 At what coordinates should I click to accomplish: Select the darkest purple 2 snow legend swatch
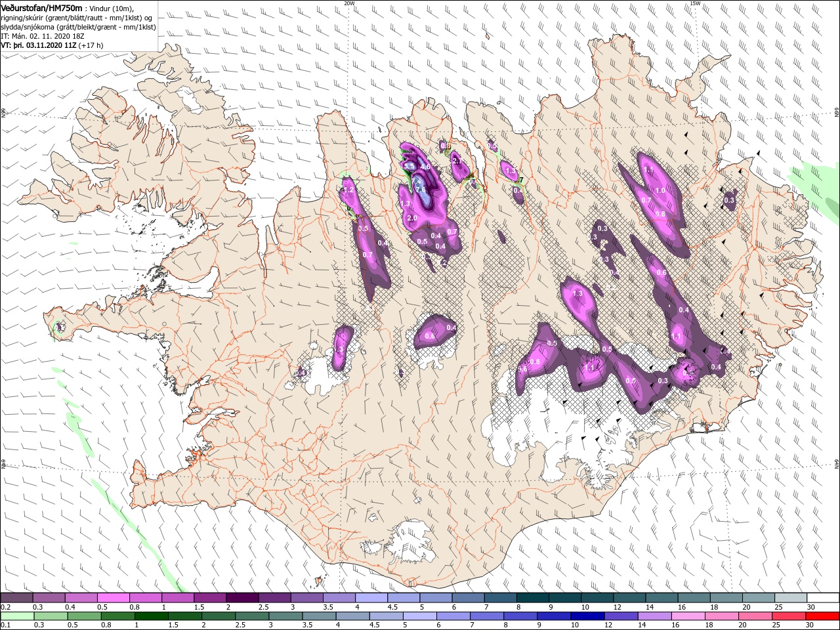coord(242,598)
